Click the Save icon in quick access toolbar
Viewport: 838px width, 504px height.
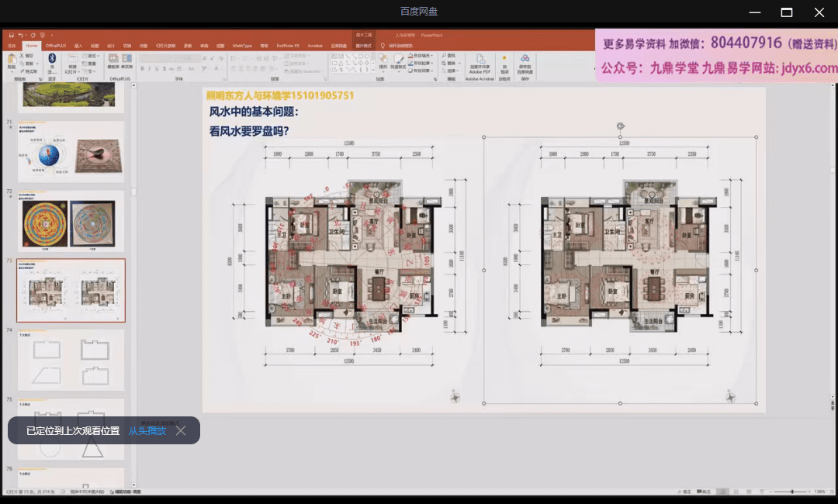coord(9,36)
